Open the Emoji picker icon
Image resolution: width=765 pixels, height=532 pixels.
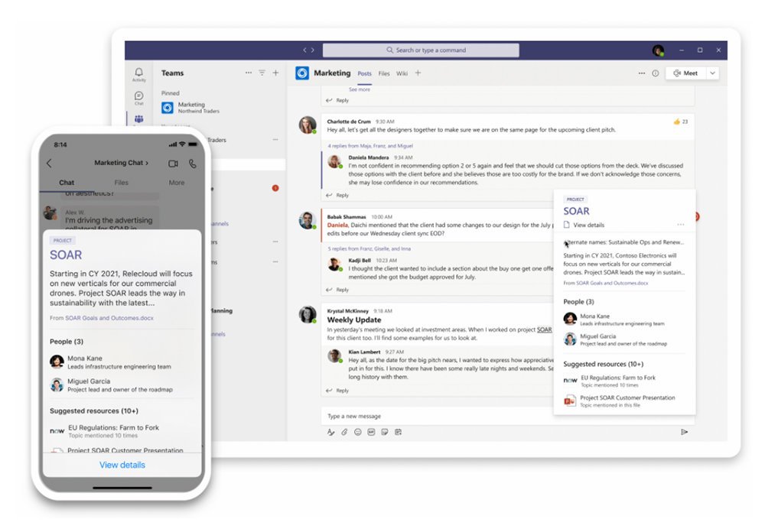point(357,432)
